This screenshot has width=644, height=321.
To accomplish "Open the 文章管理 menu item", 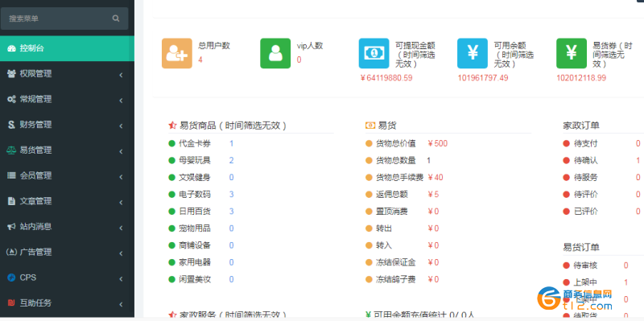I will pyautogui.click(x=67, y=201).
